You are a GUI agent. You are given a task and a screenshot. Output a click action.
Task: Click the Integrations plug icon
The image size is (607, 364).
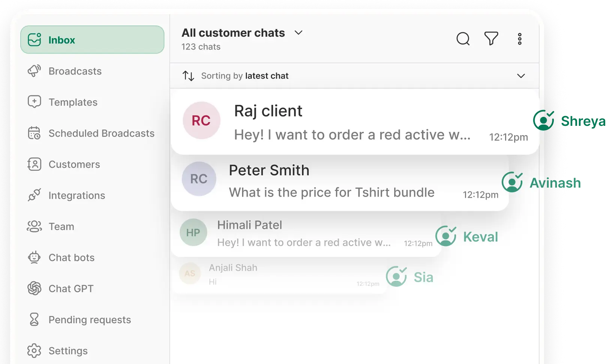(34, 195)
